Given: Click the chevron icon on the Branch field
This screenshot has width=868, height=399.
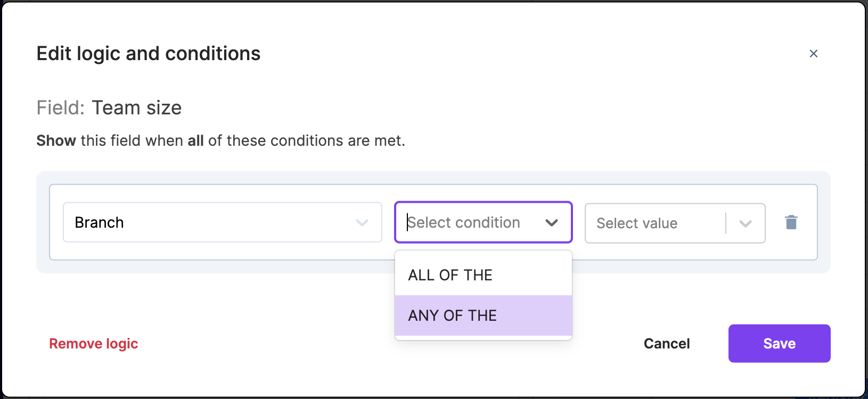Looking at the screenshot, I should click(x=362, y=222).
